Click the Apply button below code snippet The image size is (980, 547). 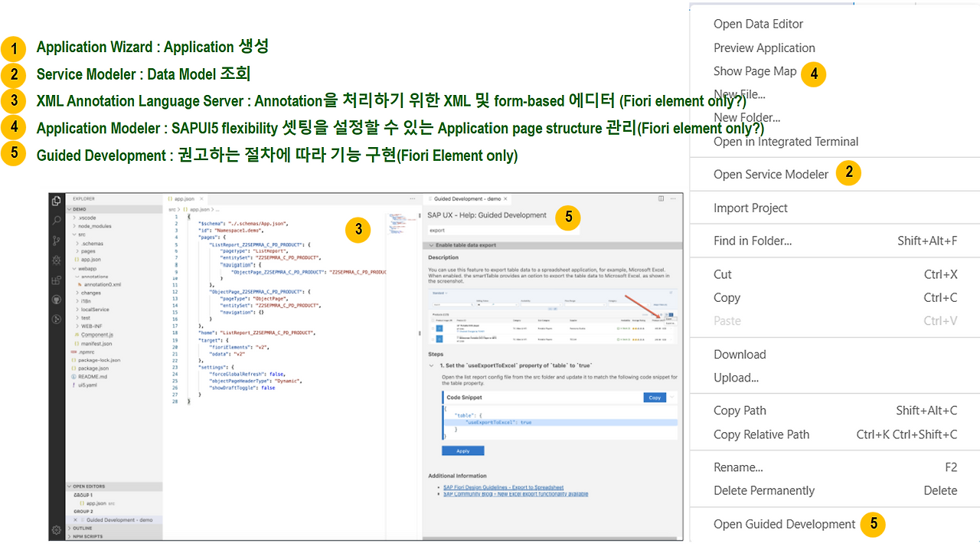pyautogui.click(x=463, y=450)
